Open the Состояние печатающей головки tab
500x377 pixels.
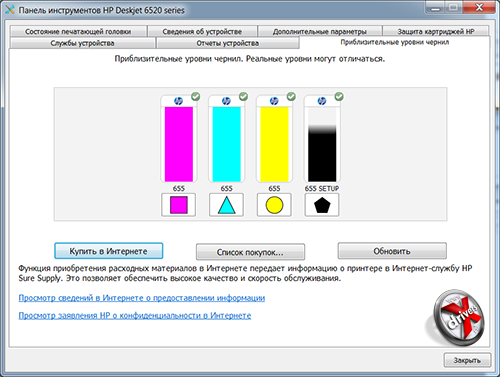pos(78,31)
